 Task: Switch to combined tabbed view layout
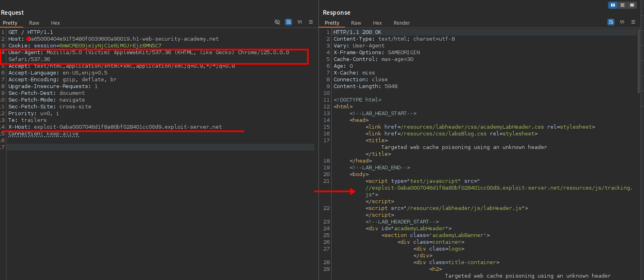(x=632, y=5)
